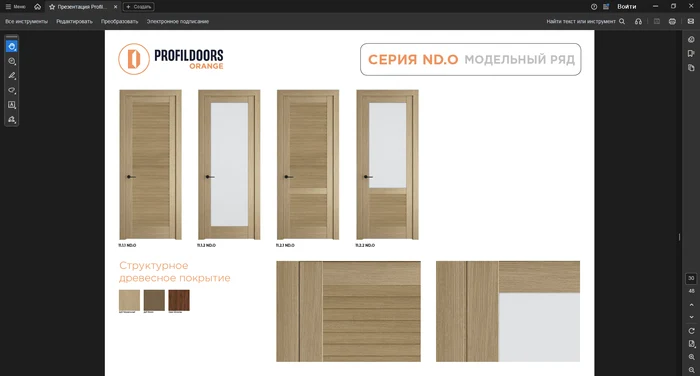Viewport: 700px width, 376px height.
Task: Star the Презентация Profil document tab
Action: 52,7
